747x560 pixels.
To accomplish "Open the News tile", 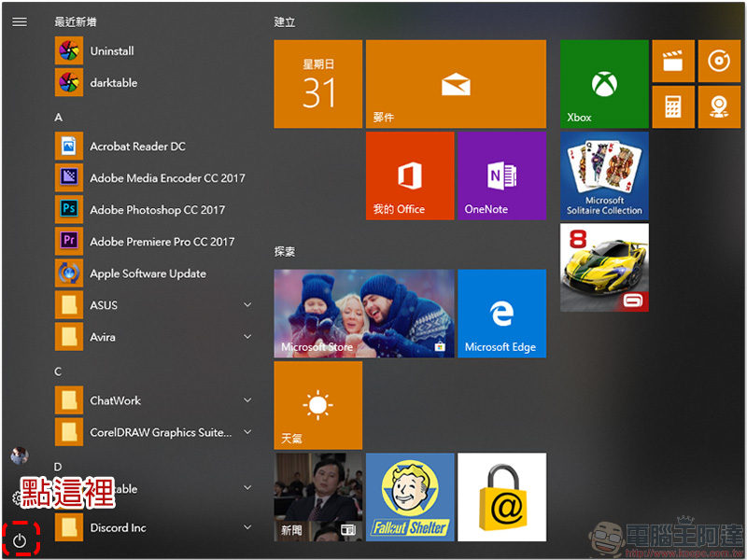I will click(x=318, y=497).
